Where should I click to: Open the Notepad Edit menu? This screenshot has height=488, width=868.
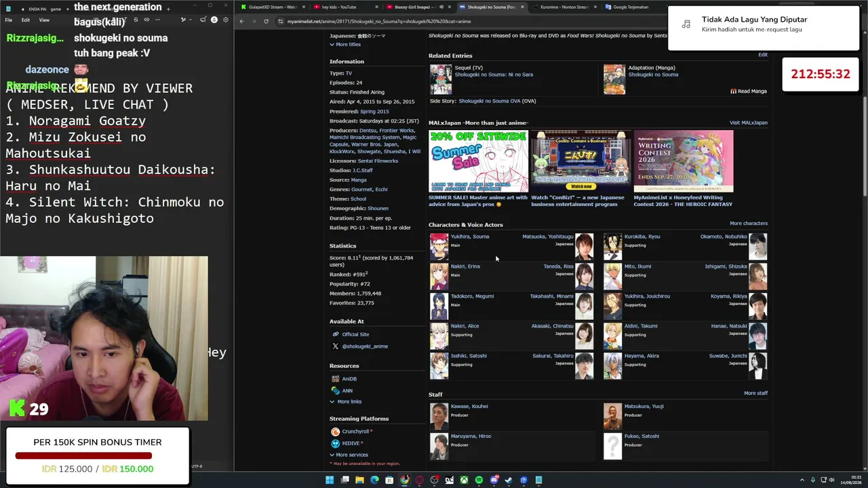pyautogui.click(x=25, y=20)
